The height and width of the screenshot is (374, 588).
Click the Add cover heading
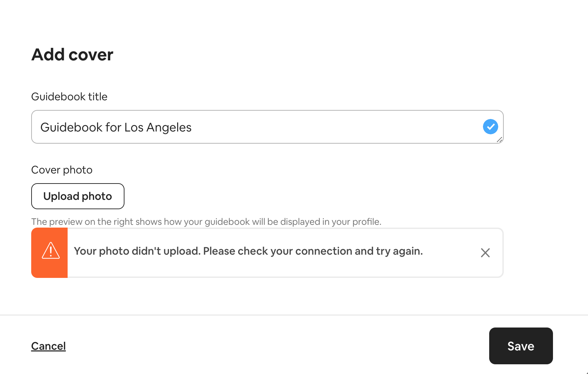pyautogui.click(x=72, y=54)
